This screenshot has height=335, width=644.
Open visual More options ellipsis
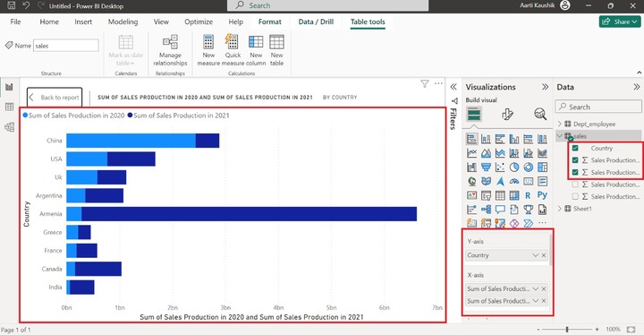pos(438,83)
